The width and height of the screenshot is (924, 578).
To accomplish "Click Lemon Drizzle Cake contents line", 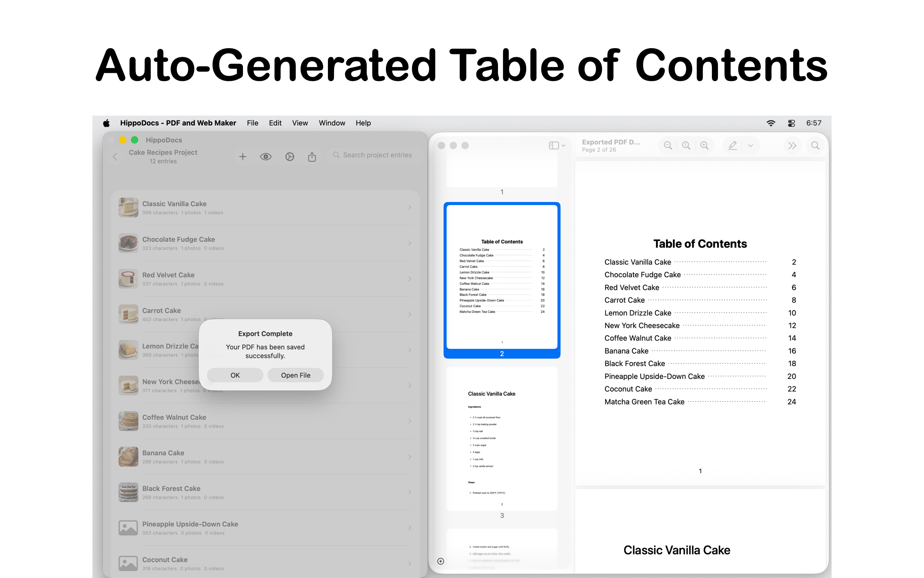I will [700, 313].
